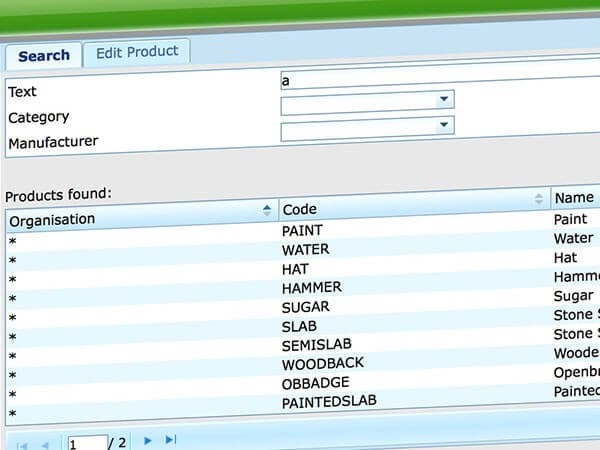Select the HAMMER code row
The image size is (600, 450).
click(x=311, y=288)
